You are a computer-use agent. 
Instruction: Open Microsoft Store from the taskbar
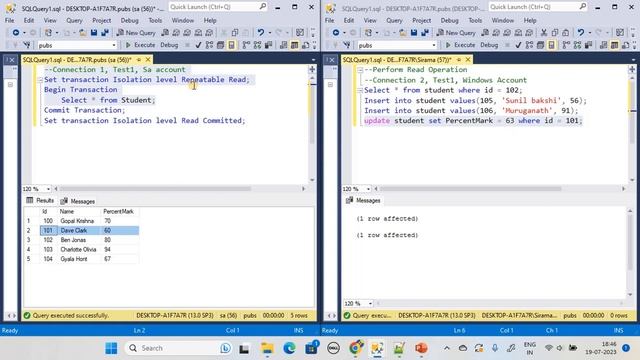311,348
